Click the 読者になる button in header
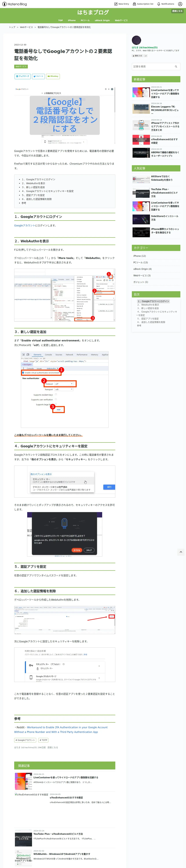 coord(177,11)
